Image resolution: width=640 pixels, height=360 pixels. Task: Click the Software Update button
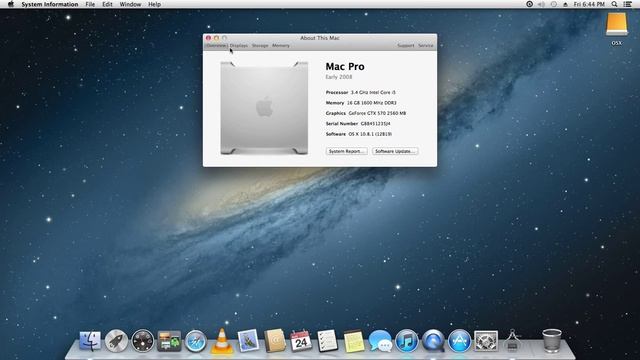tap(395, 151)
